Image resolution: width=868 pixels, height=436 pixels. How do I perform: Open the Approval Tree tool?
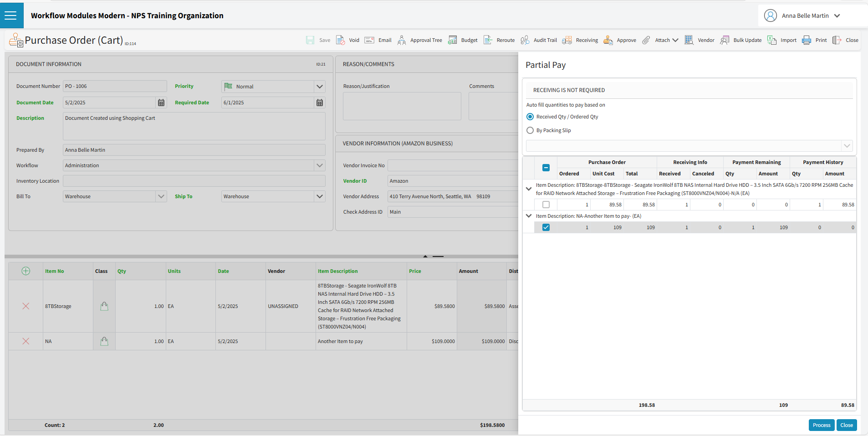coord(402,40)
